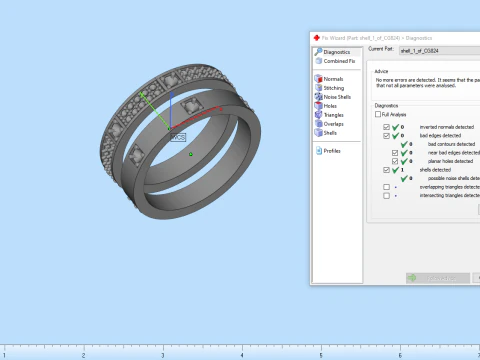Toggle the planar holes detected checkbox
Viewport: 480px width, 360px height.
395,161
